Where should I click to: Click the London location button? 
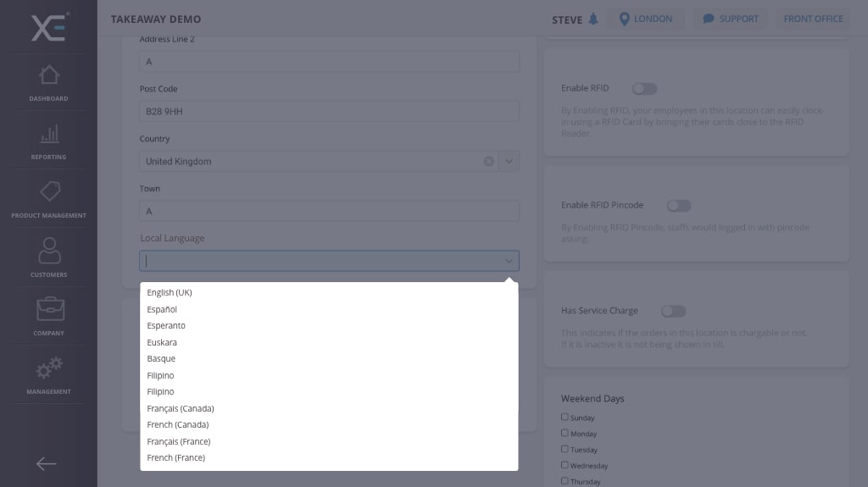645,19
